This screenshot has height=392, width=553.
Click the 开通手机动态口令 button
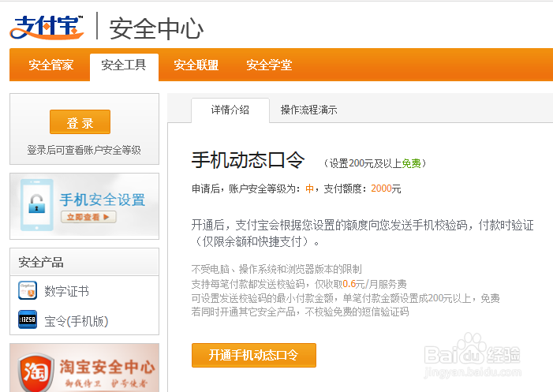(x=254, y=355)
